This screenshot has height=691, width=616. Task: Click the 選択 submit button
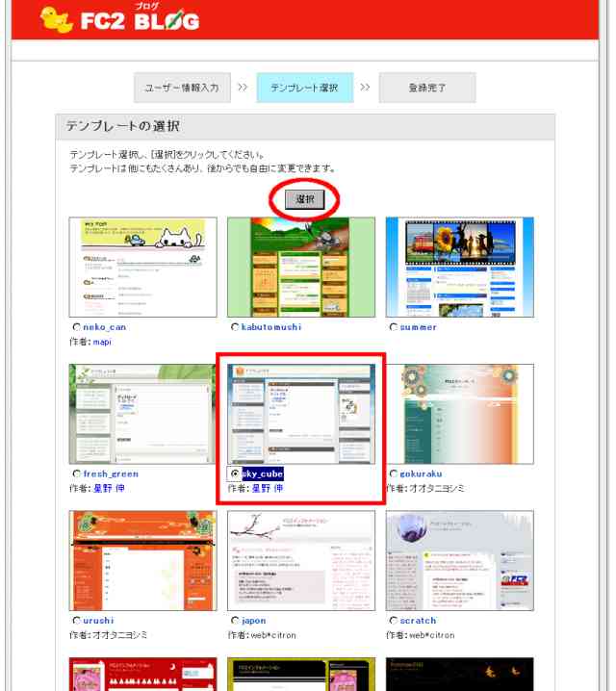304,199
